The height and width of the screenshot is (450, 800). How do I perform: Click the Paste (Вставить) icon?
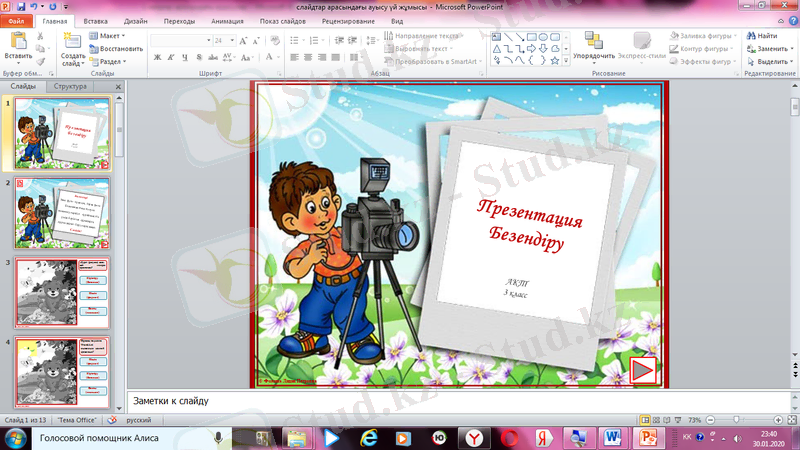(18, 46)
